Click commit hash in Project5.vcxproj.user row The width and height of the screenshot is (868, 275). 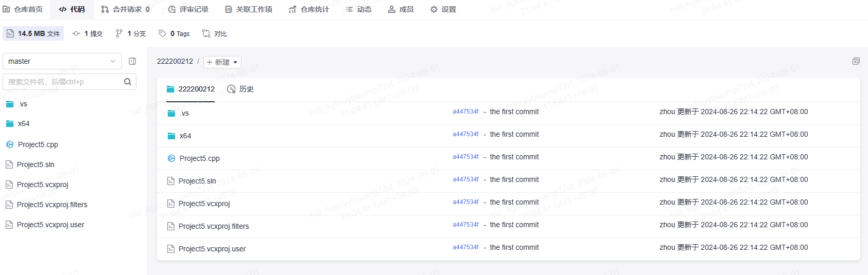[x=466, y=247]
